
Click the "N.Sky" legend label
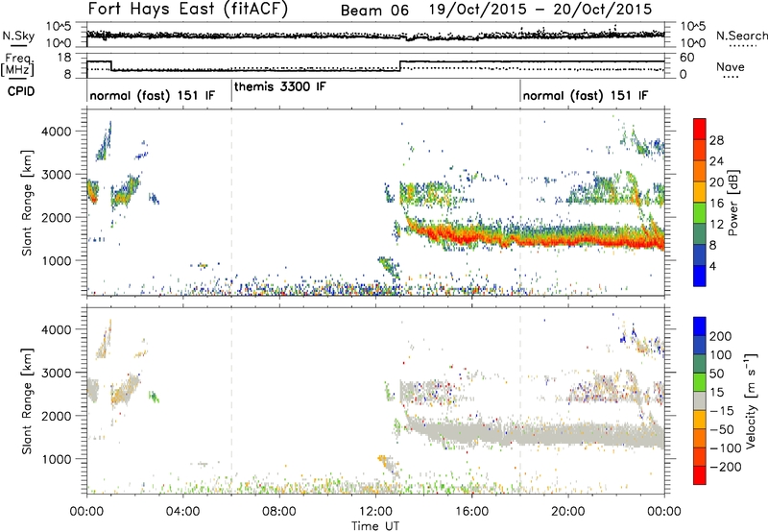(18, 36)
